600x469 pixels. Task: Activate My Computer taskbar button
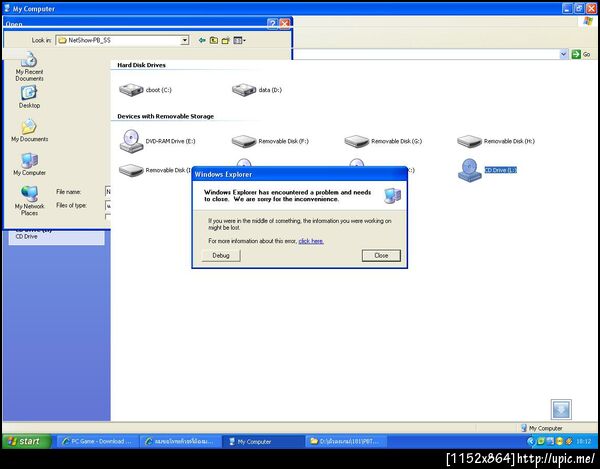tap(263, 441)
